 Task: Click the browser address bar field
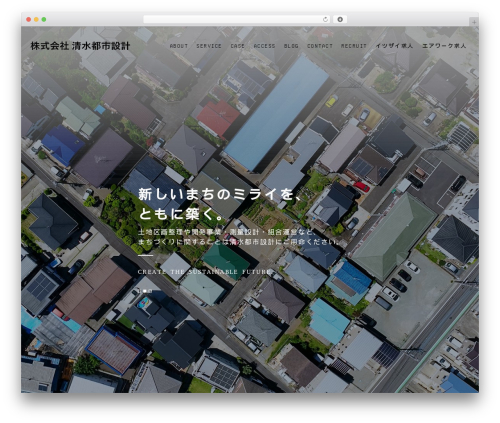click(236, 20)
